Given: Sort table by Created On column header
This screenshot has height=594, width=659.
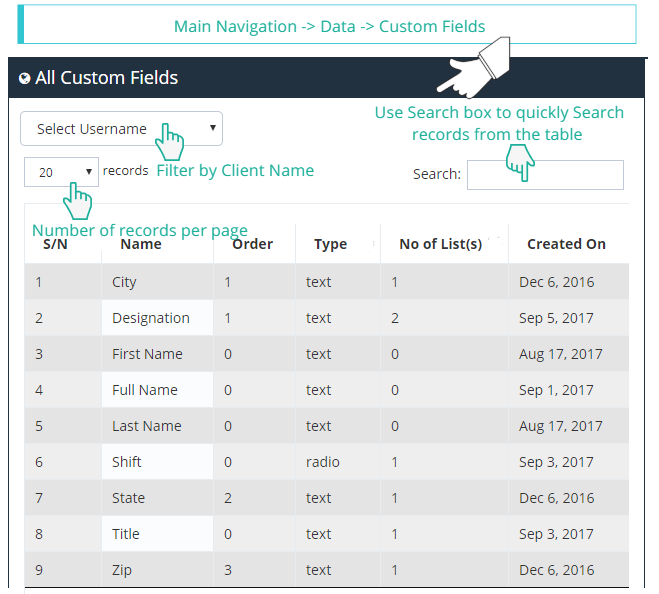Looking at the screenshot, I should pos(566,244).
